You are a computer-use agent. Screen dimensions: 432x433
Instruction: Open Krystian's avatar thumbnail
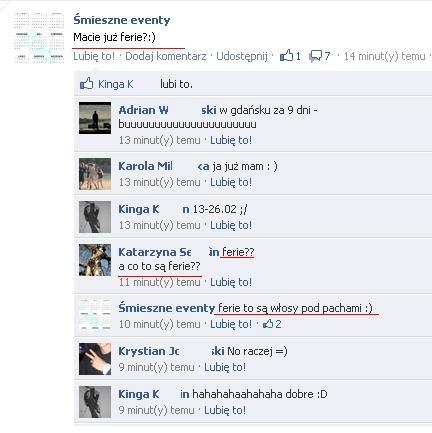pos(95,359)
